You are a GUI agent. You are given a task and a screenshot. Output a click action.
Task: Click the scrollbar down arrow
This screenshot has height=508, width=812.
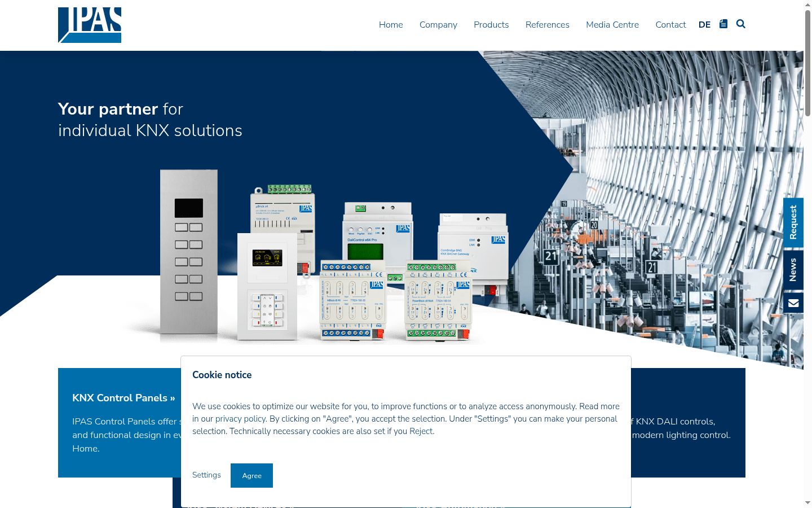tap(807, 503)
